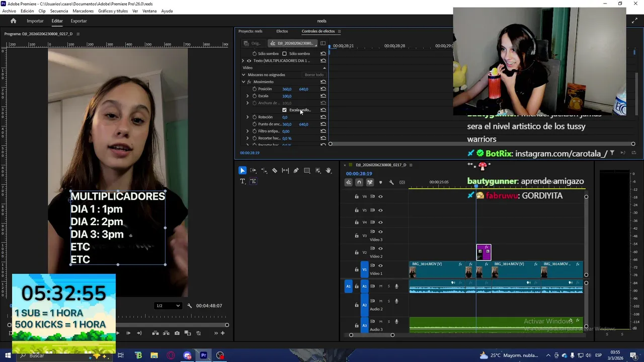Solo audio track A2

(x=388, y=301)
